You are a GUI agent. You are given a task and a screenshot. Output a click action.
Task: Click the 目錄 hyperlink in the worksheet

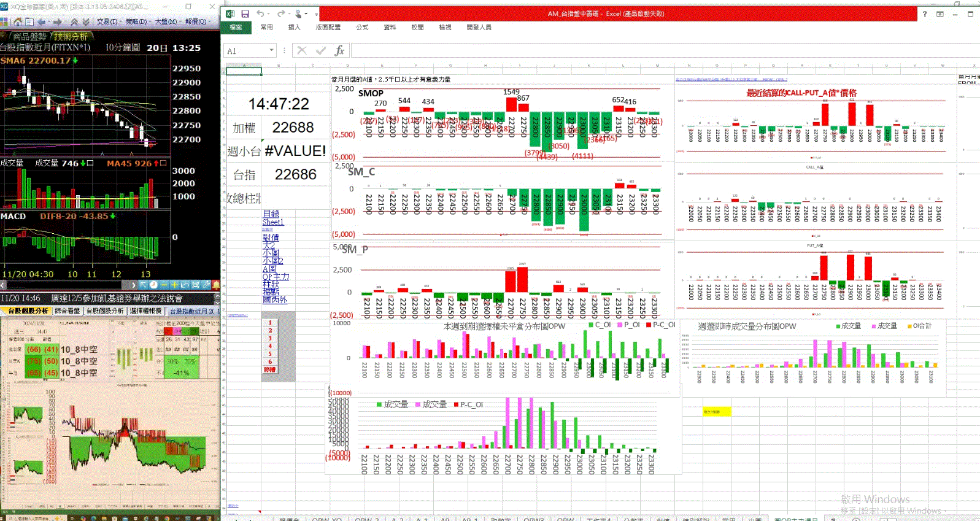pos(271,214)
